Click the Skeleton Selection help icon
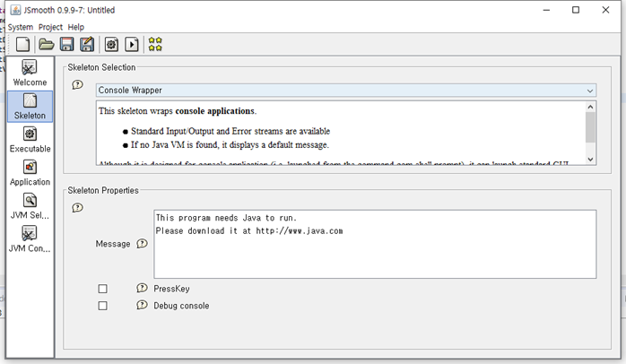The width and height of the screenshot is (626, 364). pos(77,84)
